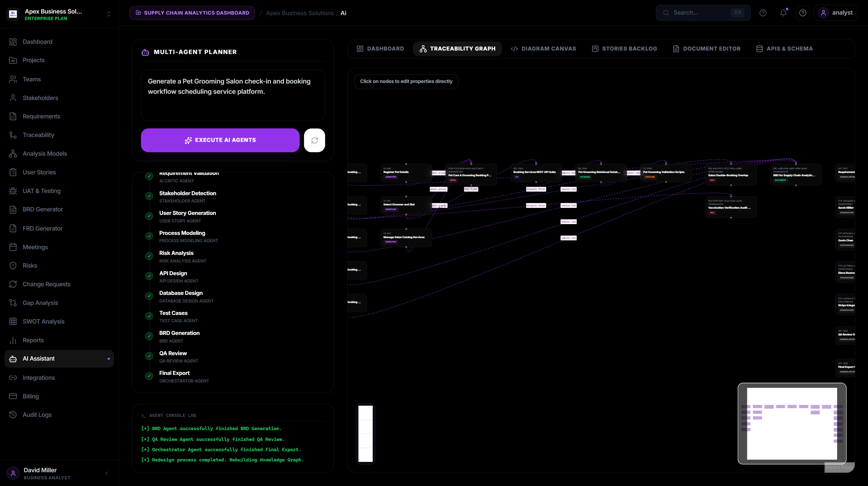Open Stakeholders person icon in sidebar

(x=13, y=98)
